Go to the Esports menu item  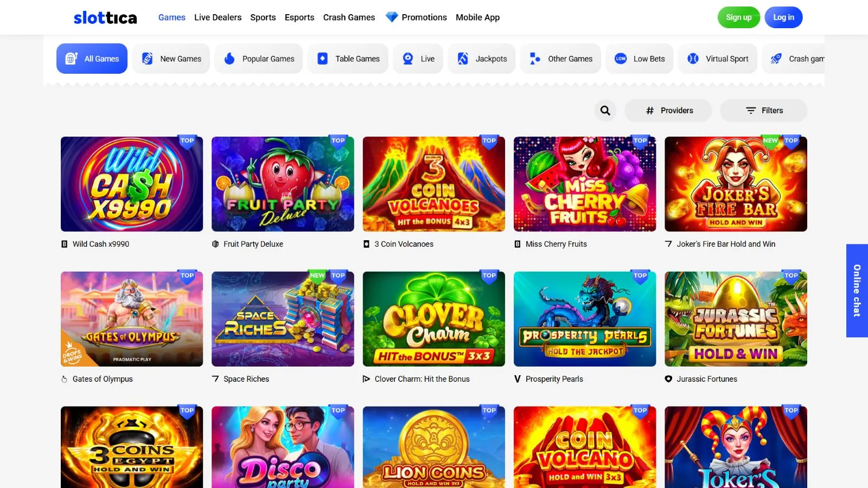point(299,17)
